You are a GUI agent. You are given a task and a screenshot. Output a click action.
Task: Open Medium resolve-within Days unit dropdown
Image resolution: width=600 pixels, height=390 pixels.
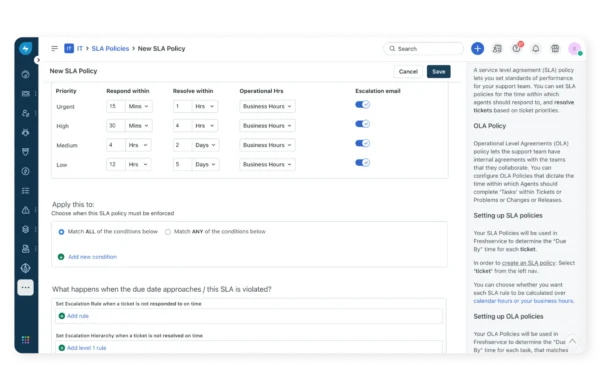click(205, 145)
